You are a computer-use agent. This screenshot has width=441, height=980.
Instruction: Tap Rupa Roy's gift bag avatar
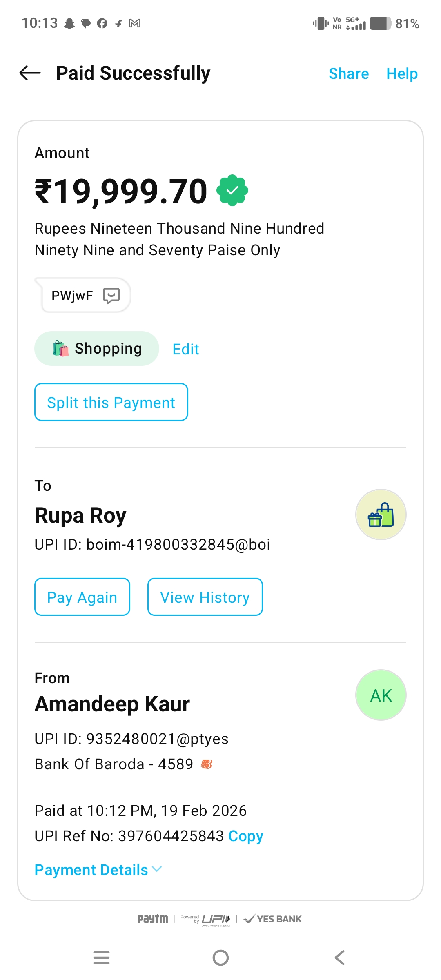coord(381,514)
